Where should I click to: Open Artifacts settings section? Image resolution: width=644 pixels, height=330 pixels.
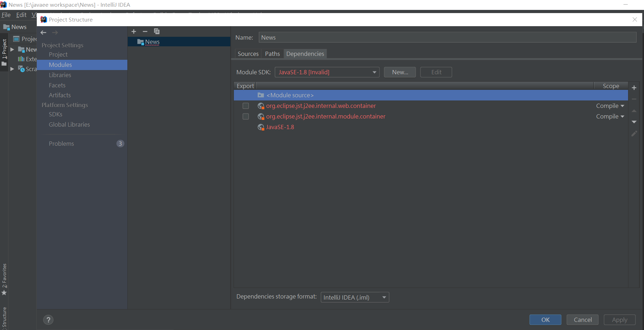coord(60,95)
